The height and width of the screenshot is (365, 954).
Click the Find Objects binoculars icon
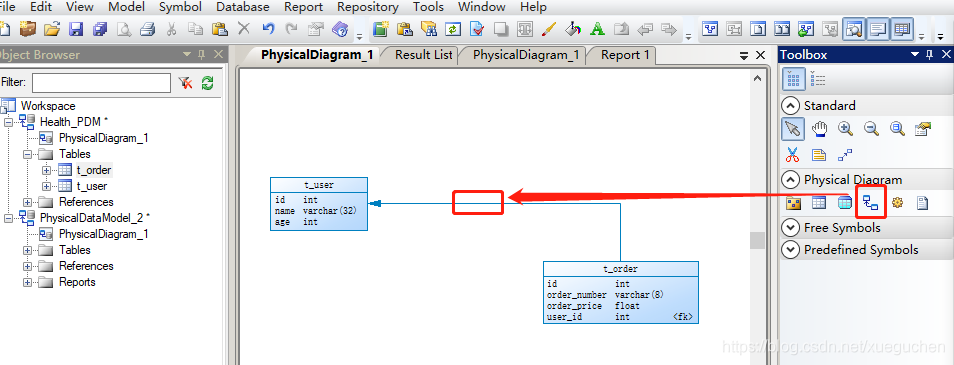(429, 29)
